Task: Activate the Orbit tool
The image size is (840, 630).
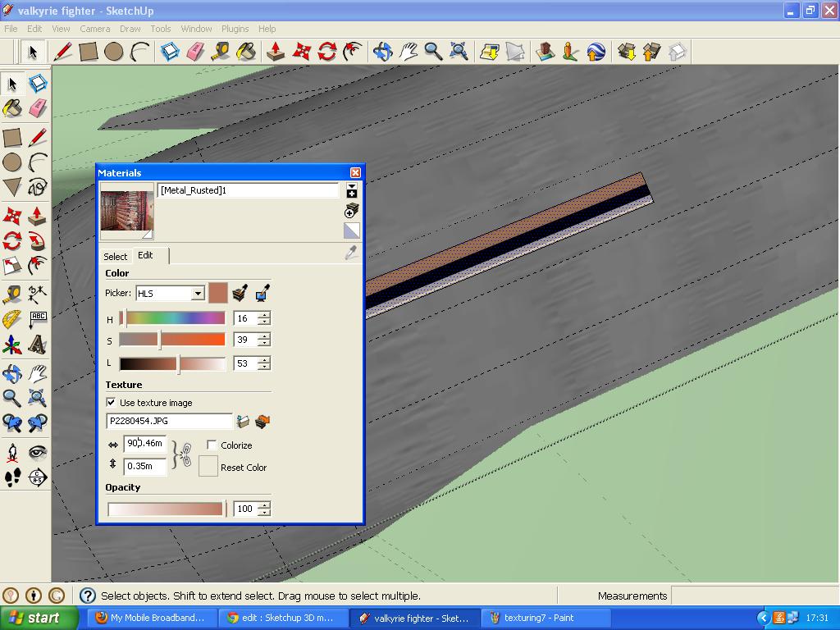Action: click(x=13, y=372)
